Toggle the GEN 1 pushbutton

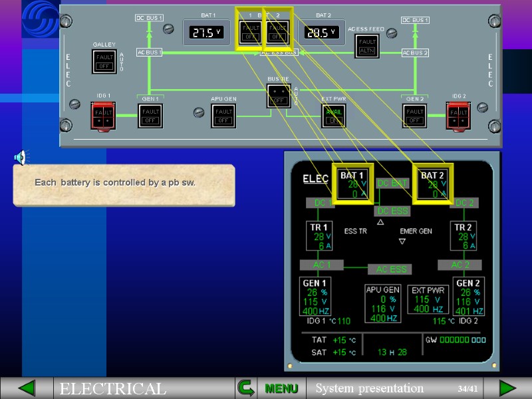click(150, 115)
